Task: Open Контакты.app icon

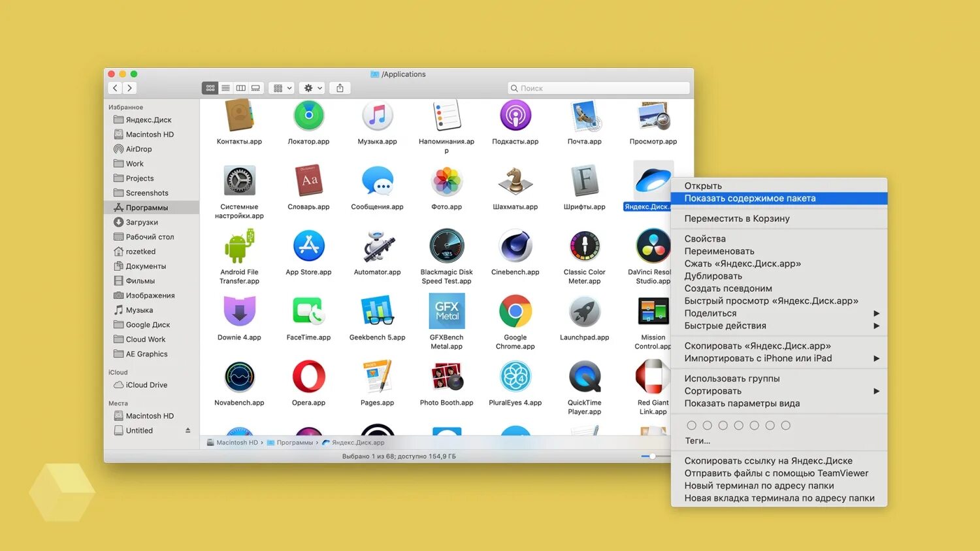Action: [x=239, y=116]
